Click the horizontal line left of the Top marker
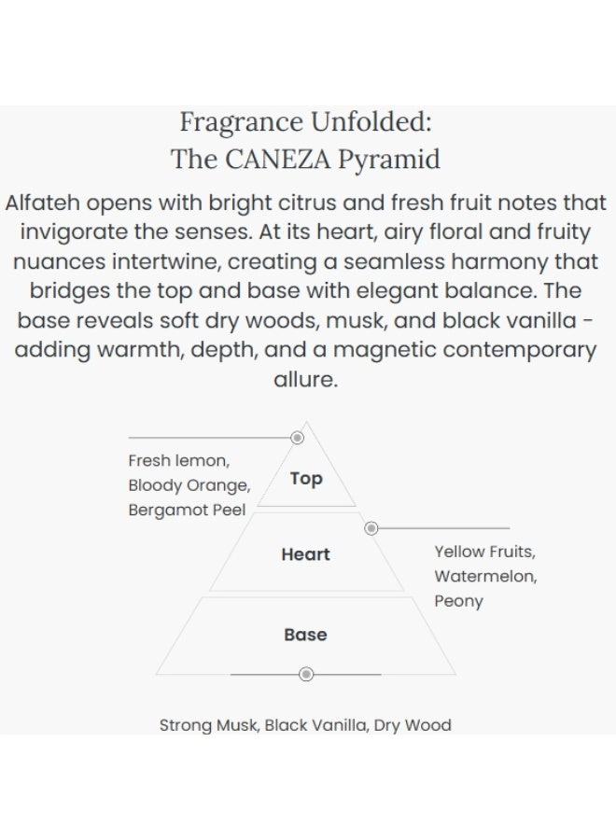The image size is (616, 840). (207, 437)
